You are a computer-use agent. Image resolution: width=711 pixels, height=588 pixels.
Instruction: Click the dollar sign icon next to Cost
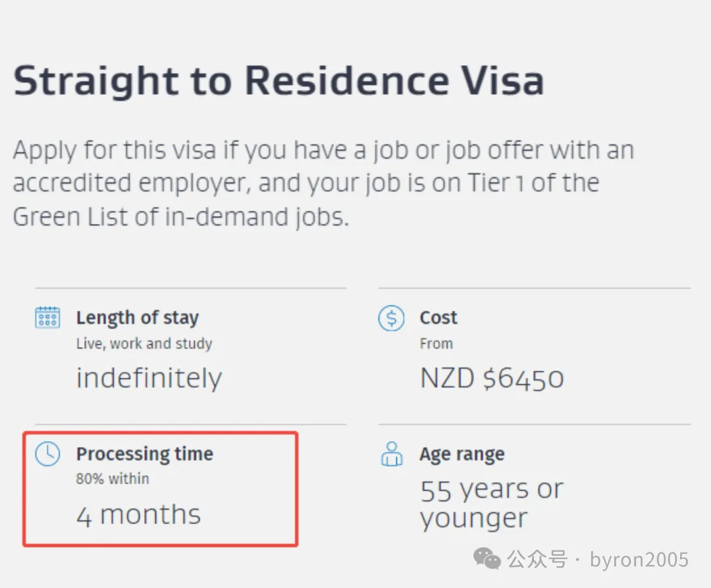coord(391,318)
